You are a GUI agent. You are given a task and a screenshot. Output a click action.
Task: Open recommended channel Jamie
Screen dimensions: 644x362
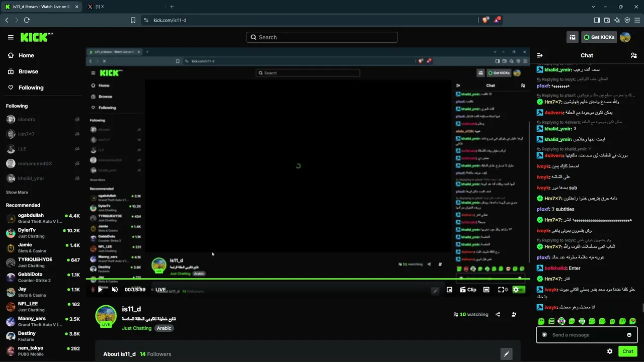pyautogui.click(x=43, y=248)
